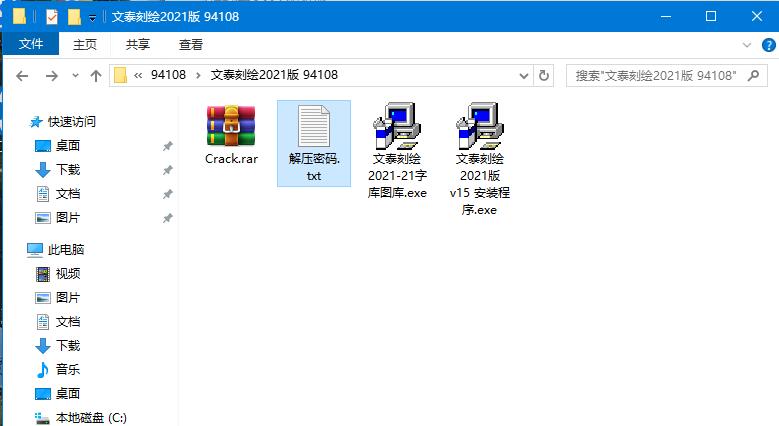Select 文泰刻绘2021版 v15 安装程序.exe file
The height and width of the screenshot is (426, 779).
point(479,159)
